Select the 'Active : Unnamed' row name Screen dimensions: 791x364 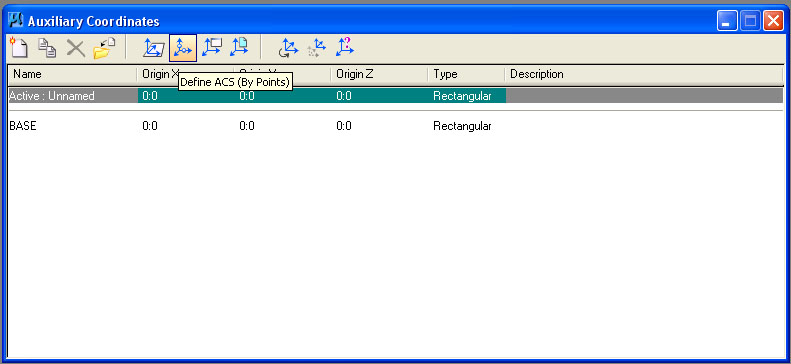click(51, 96)
